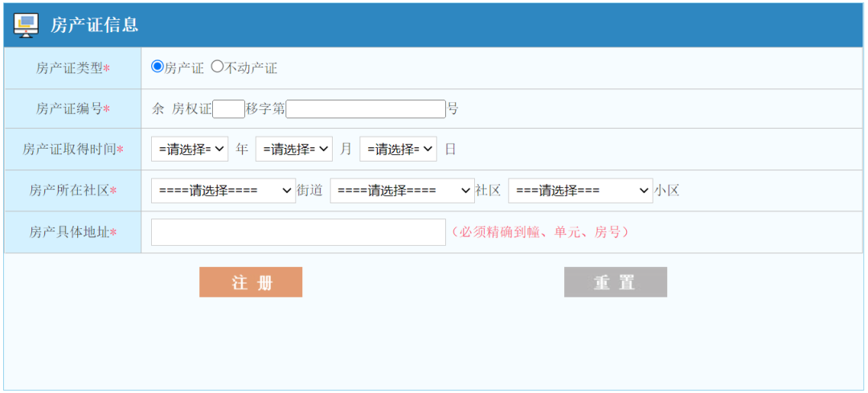This screenshot has height=393, width=868.
Task: Click the computer monitor icon in header
Action: (27, 26)
